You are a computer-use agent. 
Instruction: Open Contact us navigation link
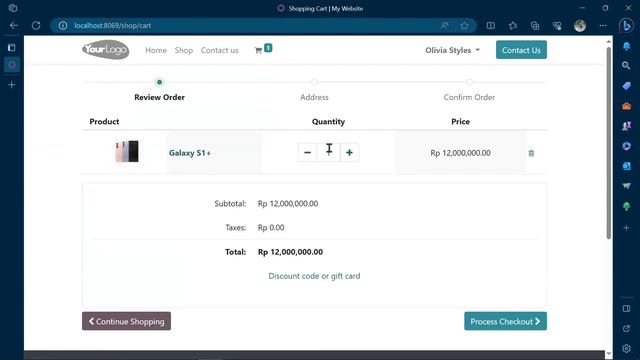(220, 50)
